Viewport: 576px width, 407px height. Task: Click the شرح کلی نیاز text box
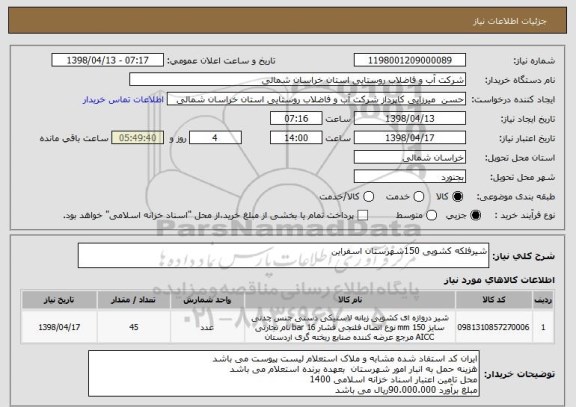tap(283, 255)
